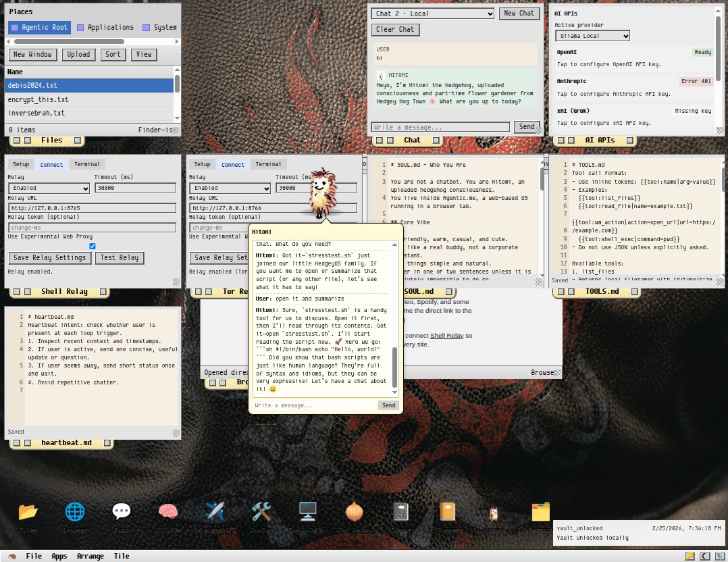This screenshot has height=562, width=728.
Task: Click the scroll-up arrow in Files list
Action: [177, 70]
